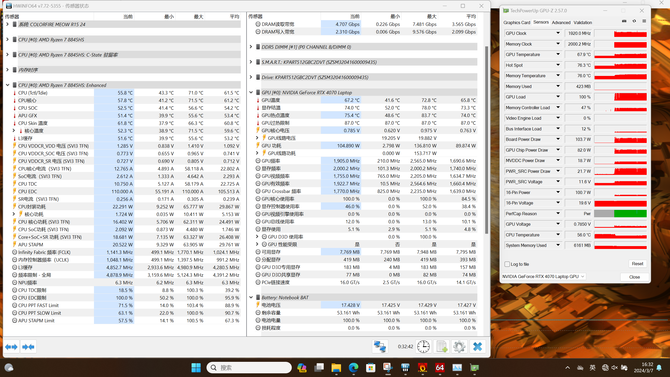Open NVIDIA GeForce RTX 4070 GPU selector dropdown
This screenshot has width=670, height=377.
[x=543, y=277]
